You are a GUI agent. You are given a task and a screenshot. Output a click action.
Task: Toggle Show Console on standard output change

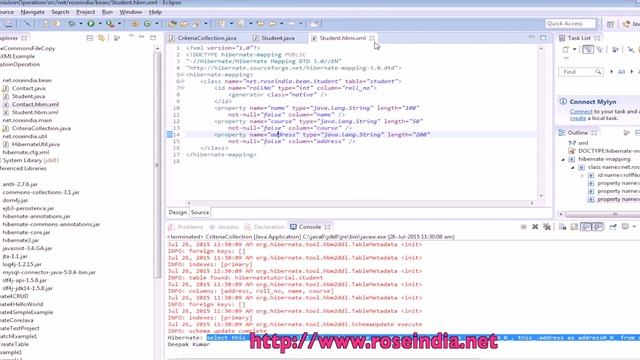[586, 227]
